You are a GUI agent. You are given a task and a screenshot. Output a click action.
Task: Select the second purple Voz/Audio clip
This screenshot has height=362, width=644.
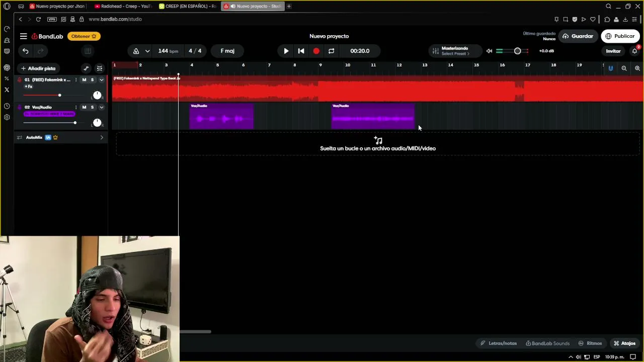(x=373, y=117)
